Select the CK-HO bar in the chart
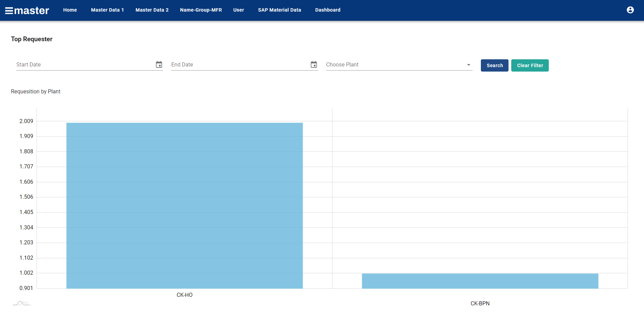This screenshot has height=320, width=644. (x=184, y=204)
